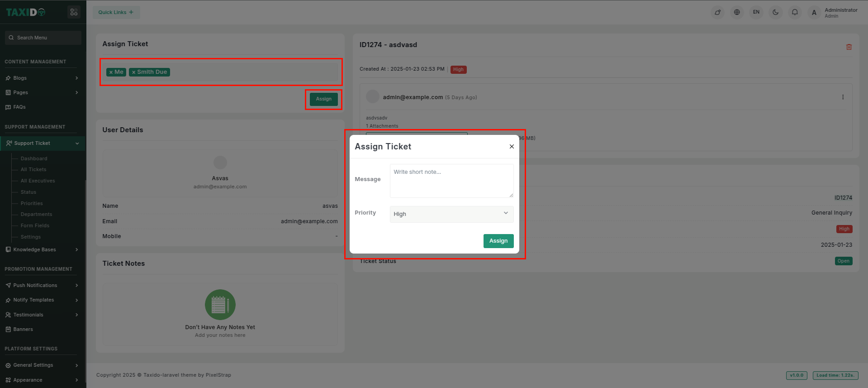Go to FAQs in the sidebar
Screen dimensions: 868x388
coord(19,107)
